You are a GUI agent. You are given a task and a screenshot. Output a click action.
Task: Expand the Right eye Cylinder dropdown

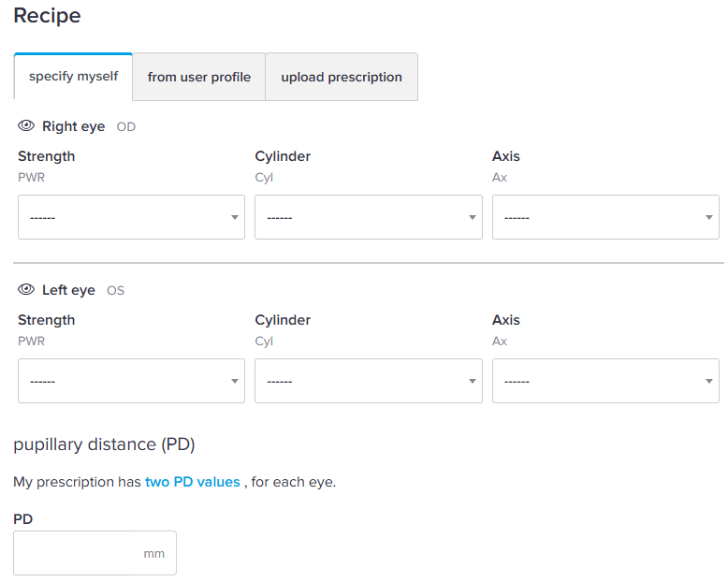pyautogui.click(x=368, y=217)
